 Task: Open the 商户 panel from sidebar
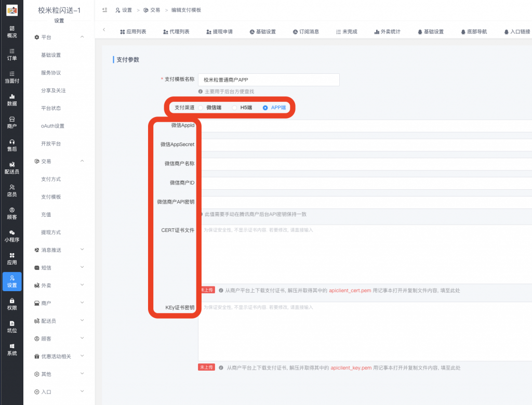point(11,123)
